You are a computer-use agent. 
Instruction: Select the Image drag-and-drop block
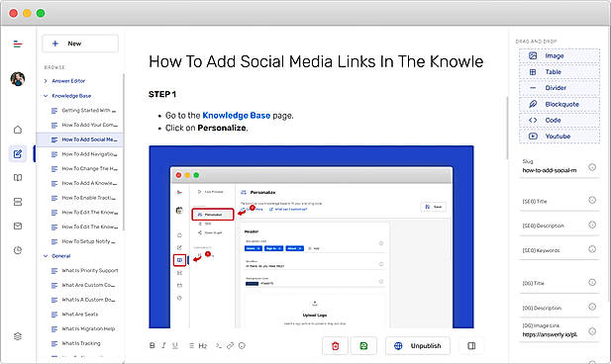point(560,56)
